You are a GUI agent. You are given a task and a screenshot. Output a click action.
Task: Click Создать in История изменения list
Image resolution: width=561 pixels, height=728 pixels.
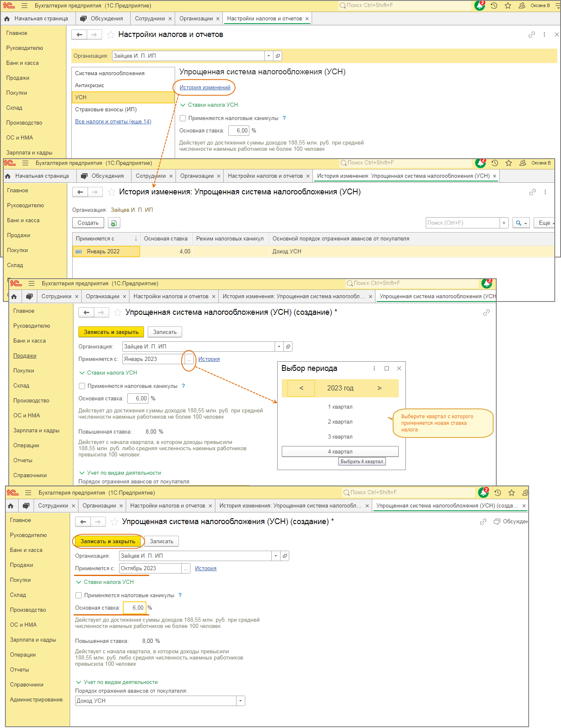88,223
